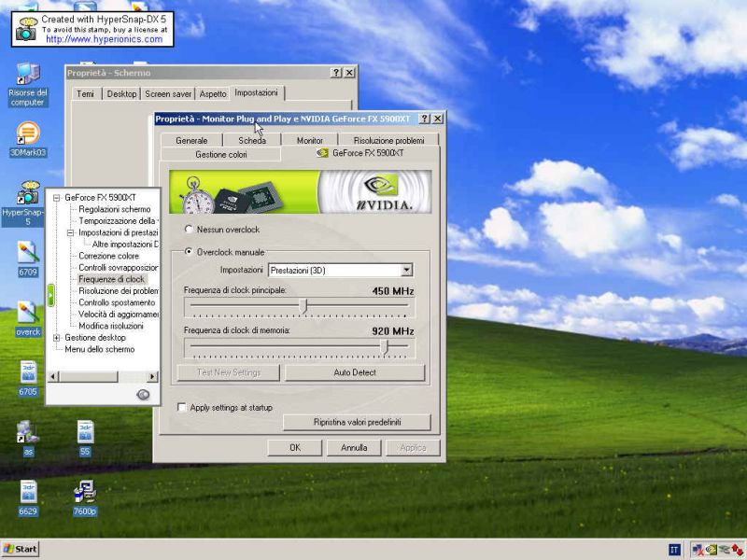Open the 6629 desktop file icon
747x560 pixels.
point(28,498)
